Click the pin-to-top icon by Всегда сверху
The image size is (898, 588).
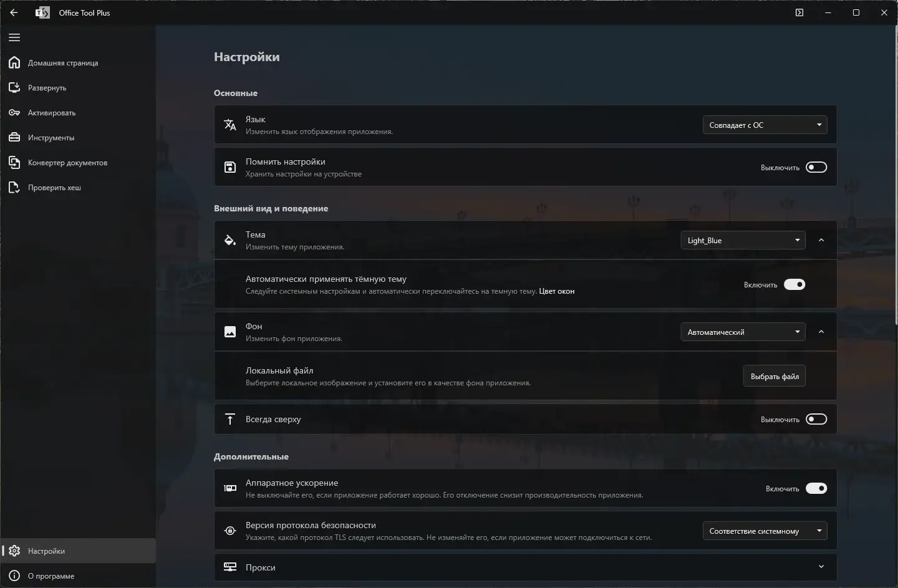click(230, 419)
